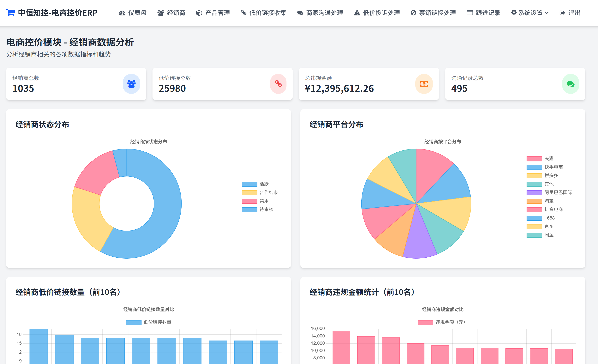
Task: Toggle 快手电商 legend entry
Action: 545,167
